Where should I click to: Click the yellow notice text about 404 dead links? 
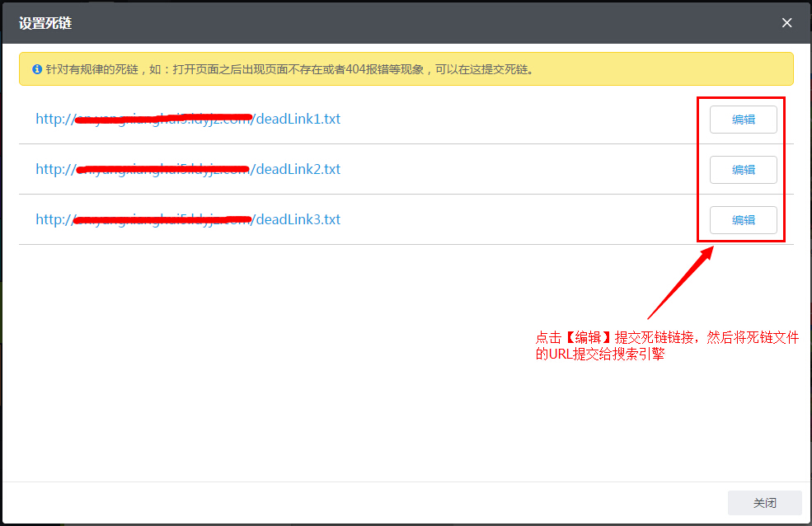pyautogui.click(x=289, y=69)
